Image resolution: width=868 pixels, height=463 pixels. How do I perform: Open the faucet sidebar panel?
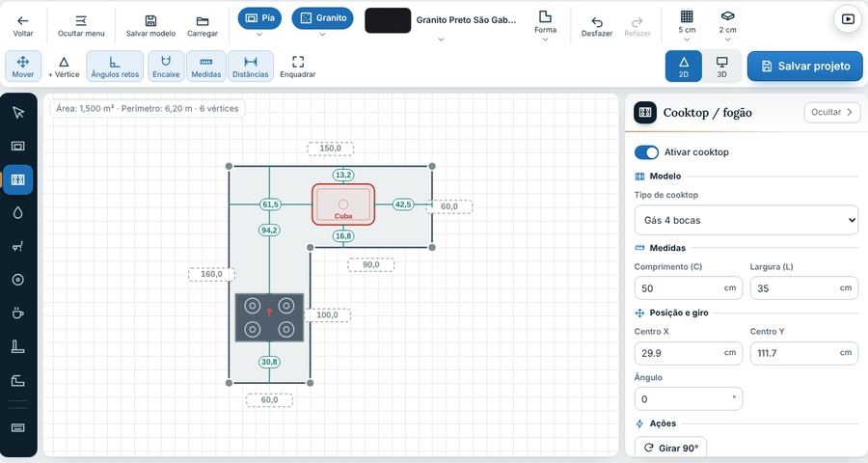click(x=18, y=247)
